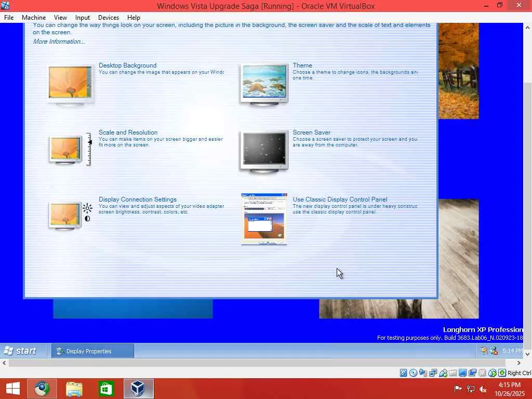Click the guest tray first notification icon

click(x=484, y=351)
